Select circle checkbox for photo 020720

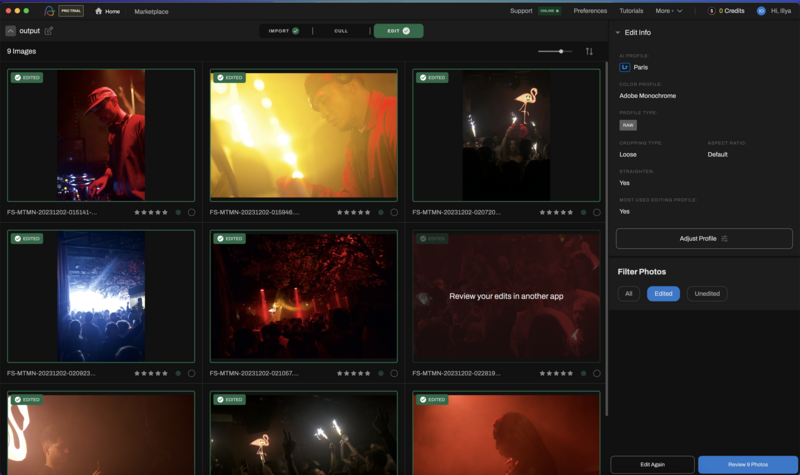pyautogui.click(x=596, y=212)
